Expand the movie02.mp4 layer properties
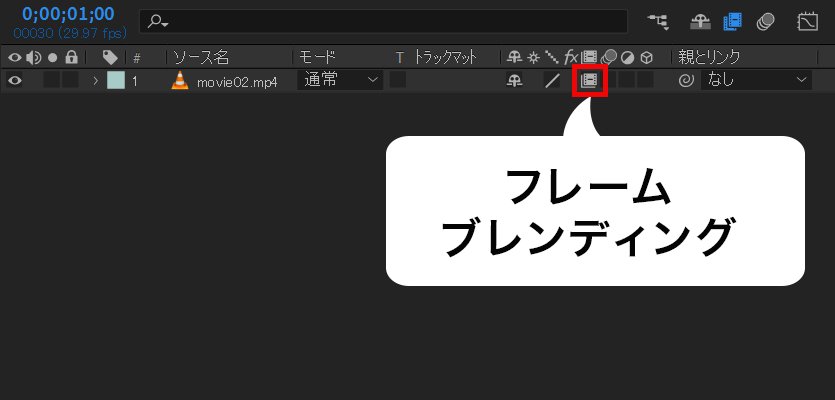The image size is (835, 400). pyautogui.click(x=96, y=81)
